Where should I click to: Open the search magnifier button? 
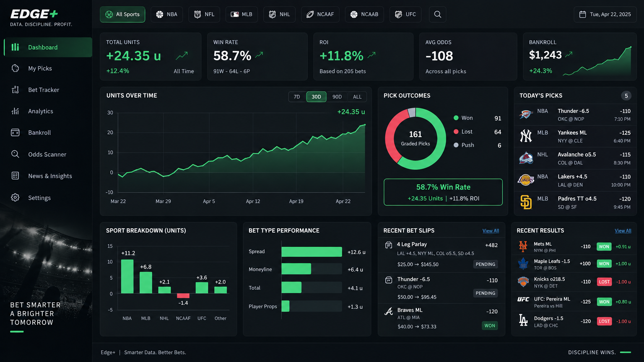pyautogui.click(x=437, y=14)
